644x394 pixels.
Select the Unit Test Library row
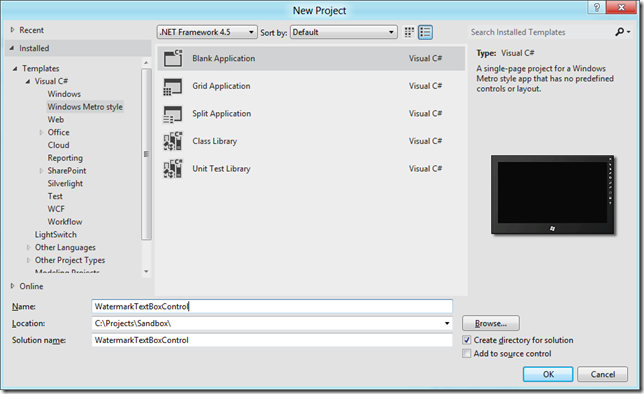coord(311,169)
